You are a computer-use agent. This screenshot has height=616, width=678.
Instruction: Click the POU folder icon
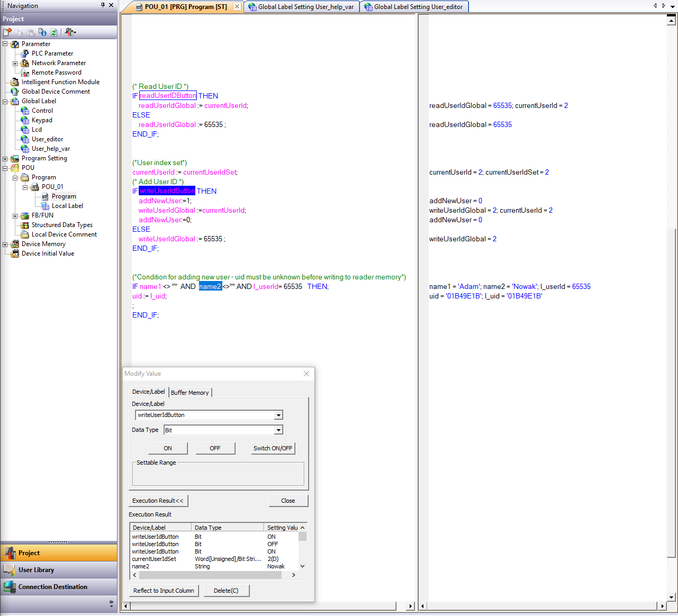pos(15,168)
